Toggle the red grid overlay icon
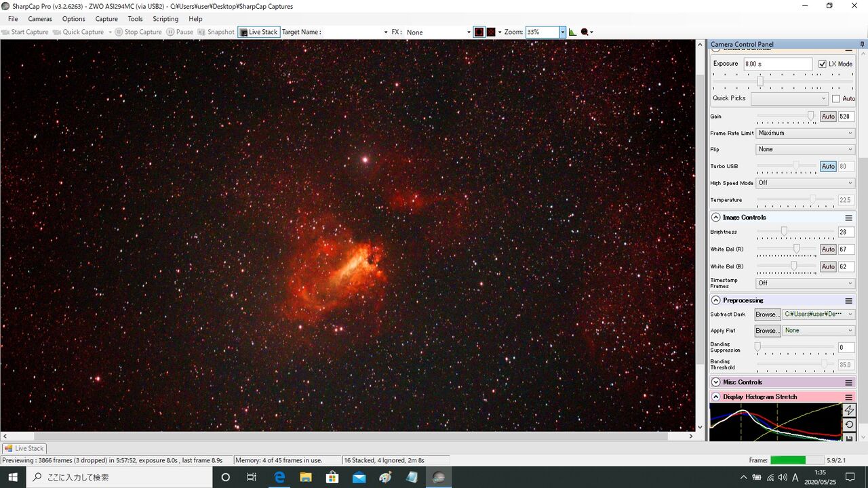This screenshot has height=488, width=868. [x=491, y=32]
